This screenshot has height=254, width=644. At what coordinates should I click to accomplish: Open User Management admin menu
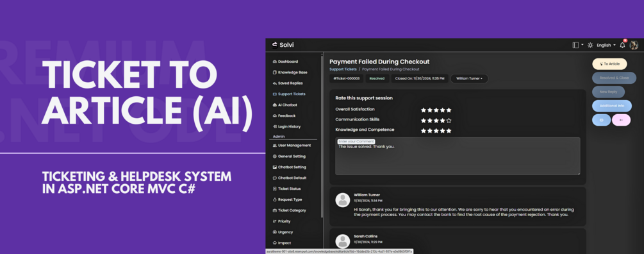[292, 146]
